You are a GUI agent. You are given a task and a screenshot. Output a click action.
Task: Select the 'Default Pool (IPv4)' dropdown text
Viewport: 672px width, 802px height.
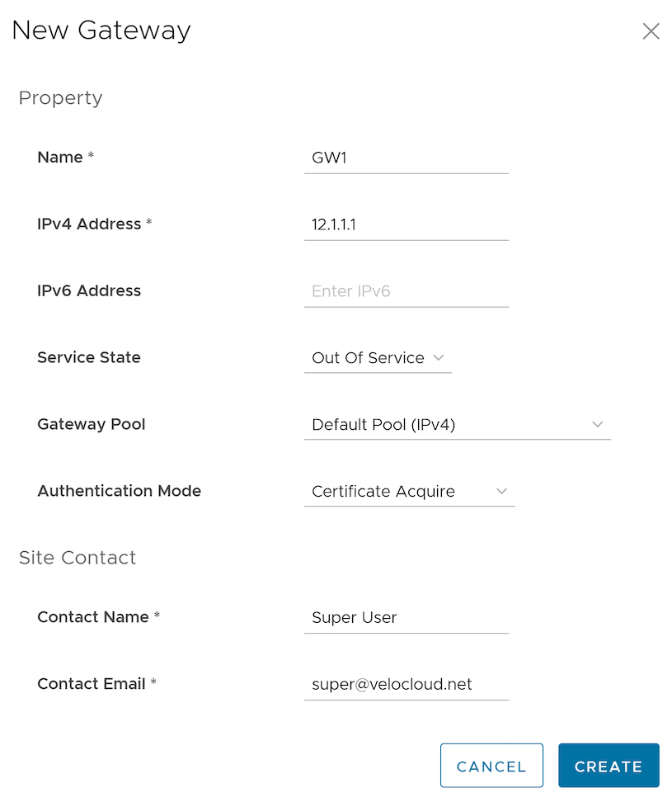(x=383, y=425)
